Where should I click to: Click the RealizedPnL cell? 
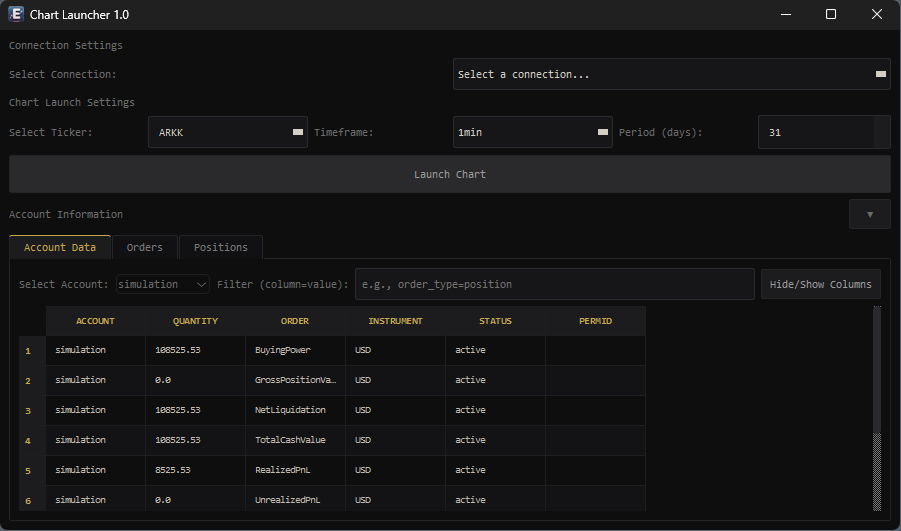(x=295, y=470)
